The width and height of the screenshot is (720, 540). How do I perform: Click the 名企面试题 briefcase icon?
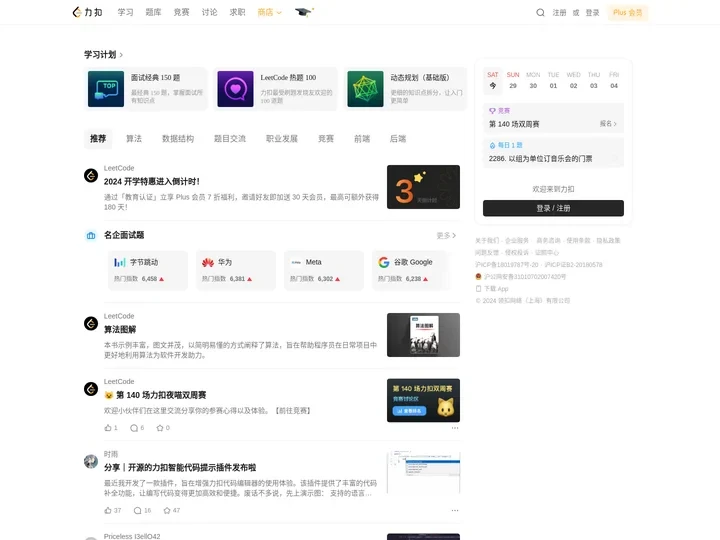click(x=91, y=236)
